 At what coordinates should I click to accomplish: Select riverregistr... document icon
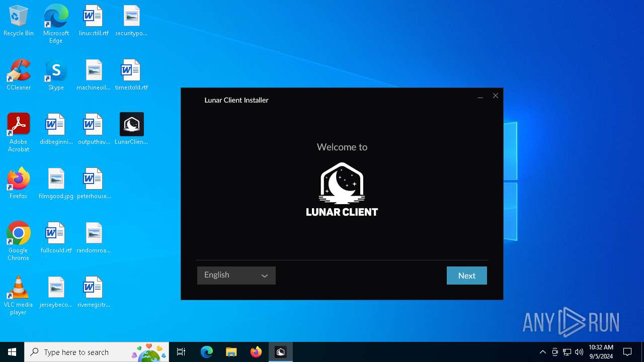point(94,292)
